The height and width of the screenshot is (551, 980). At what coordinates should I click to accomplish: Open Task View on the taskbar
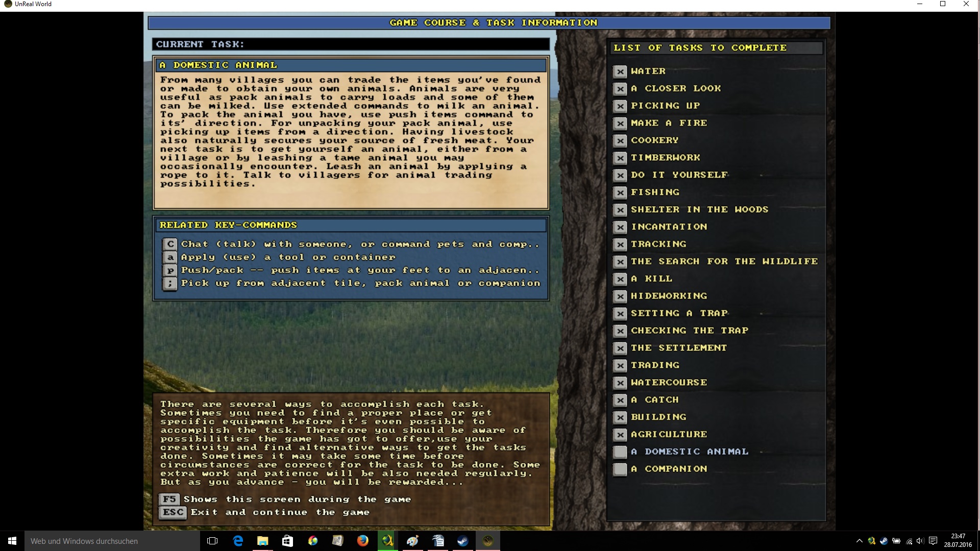click(212, 541)
